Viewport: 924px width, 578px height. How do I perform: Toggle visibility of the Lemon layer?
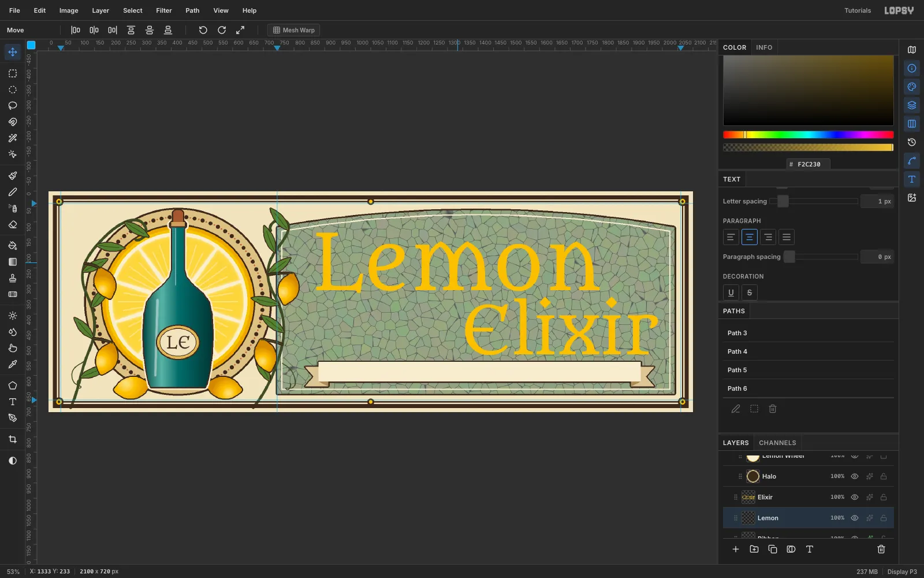[x=855, y=518]
